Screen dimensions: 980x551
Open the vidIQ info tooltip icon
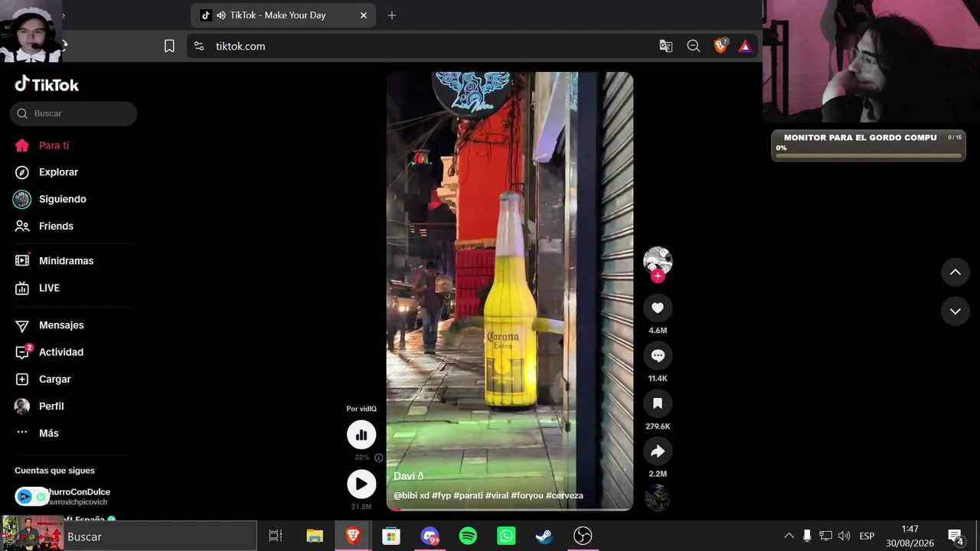click(378, 458)
